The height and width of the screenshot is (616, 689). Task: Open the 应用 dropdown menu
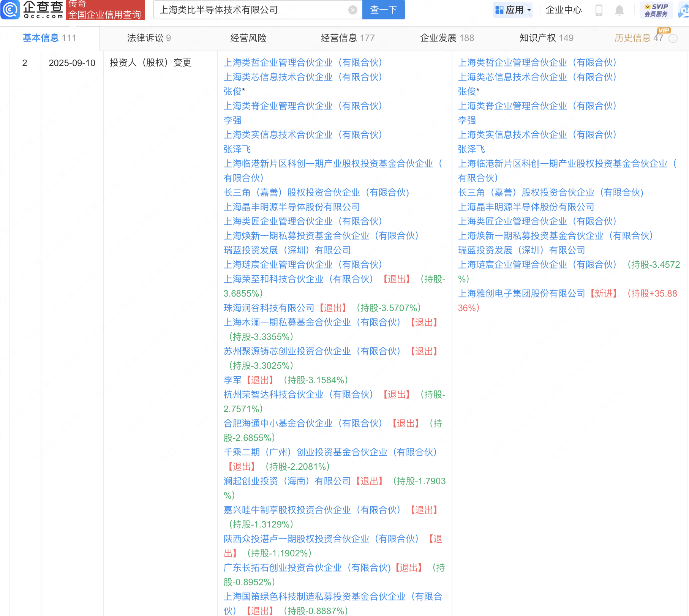[513, 10]
